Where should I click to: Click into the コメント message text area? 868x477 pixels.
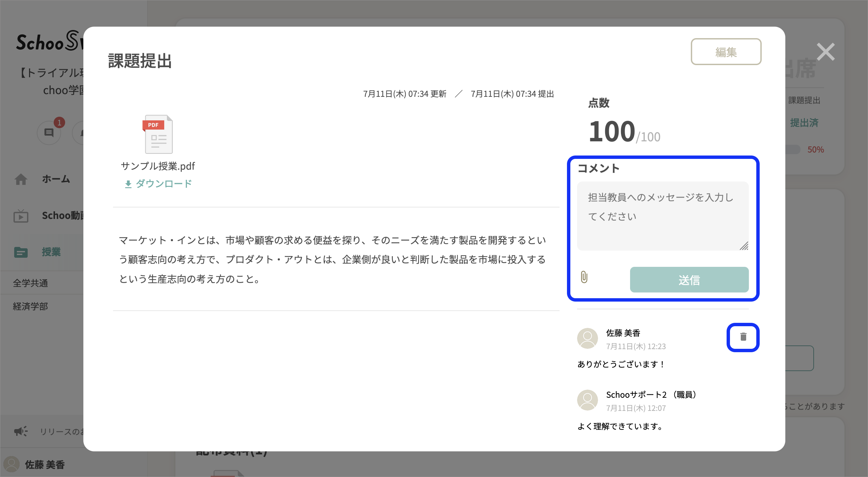[663, 216]
